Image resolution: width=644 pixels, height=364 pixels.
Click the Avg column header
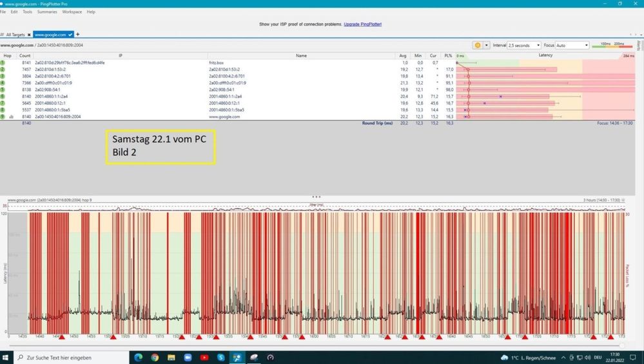tap(403, 56)
